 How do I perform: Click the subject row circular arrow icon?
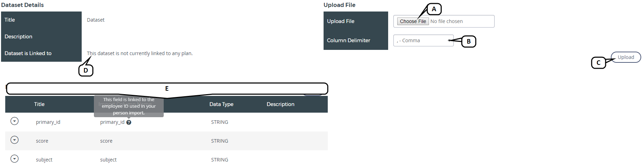click(x=14, y=159)
